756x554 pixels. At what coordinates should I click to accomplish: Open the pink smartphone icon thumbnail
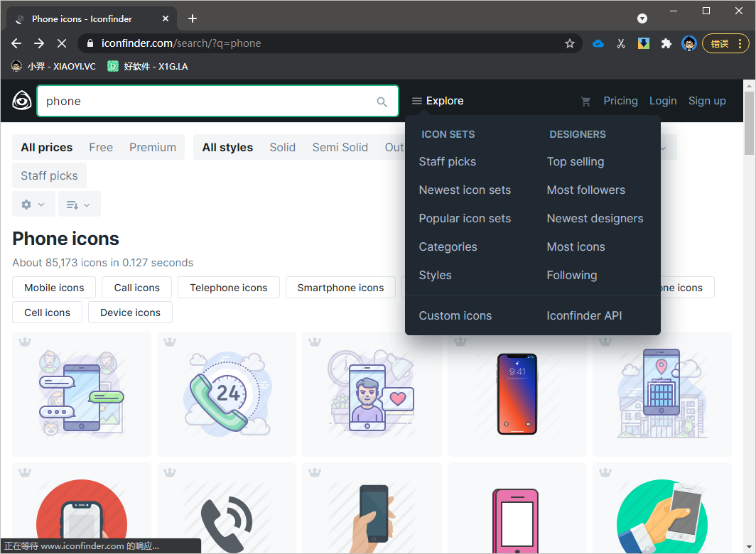tap(517, 509)
